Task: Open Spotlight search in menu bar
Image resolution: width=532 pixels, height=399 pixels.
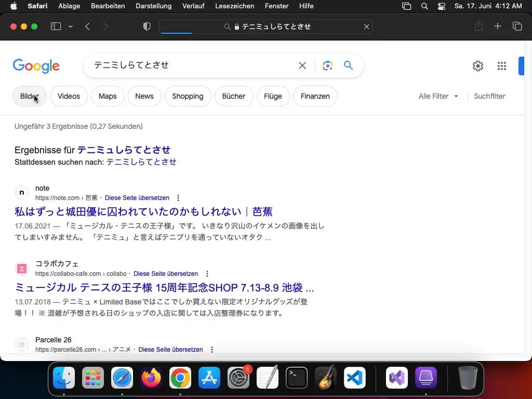Action: tap(424, 6)
